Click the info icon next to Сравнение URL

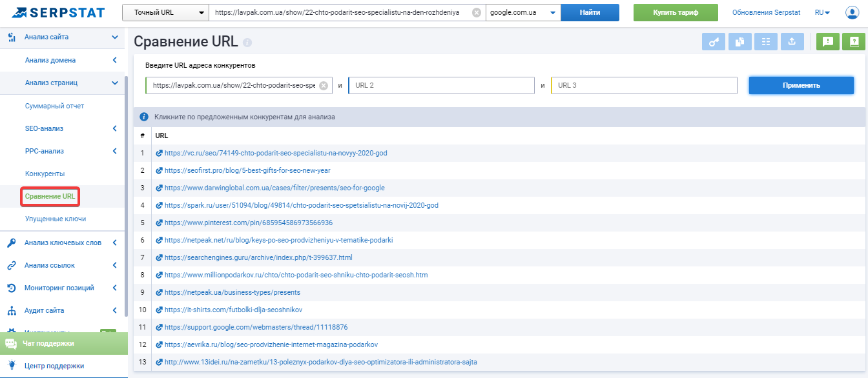coord(247,43)
